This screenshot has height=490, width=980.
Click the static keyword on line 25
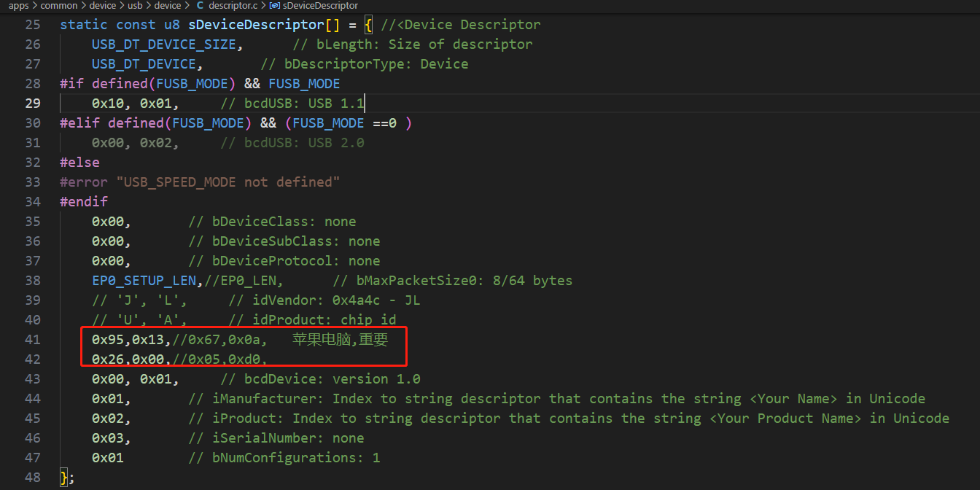[84, 25]
